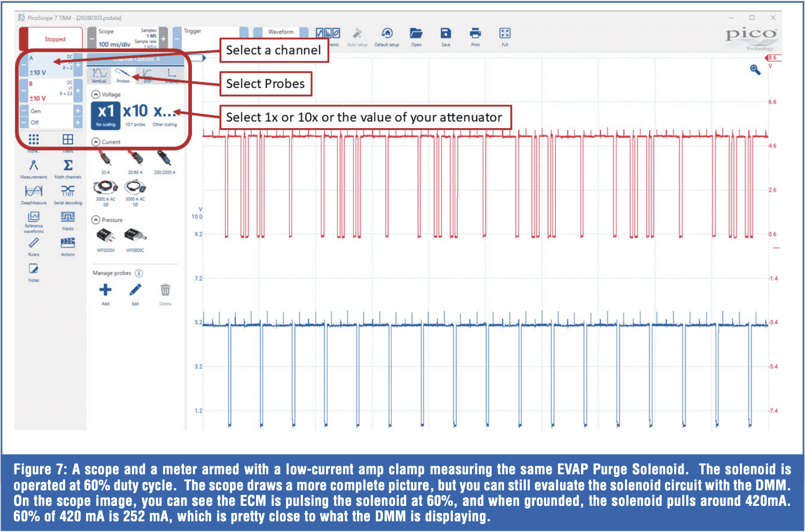Screen dimensions: 805x532
Task: Collapse the Voltage probes section
Action: (x=96, y=95)
